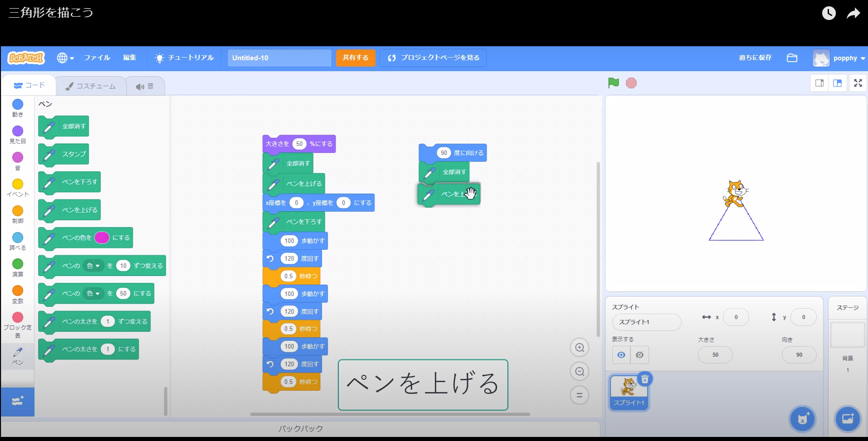This screenshot has height=441, width=868.
Task: Open the 動き (Motion) block category
Action: click(x=17, y=107)
